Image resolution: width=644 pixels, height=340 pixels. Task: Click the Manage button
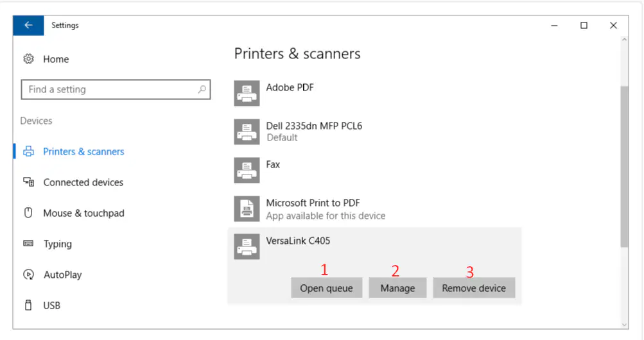click(397, 288)
